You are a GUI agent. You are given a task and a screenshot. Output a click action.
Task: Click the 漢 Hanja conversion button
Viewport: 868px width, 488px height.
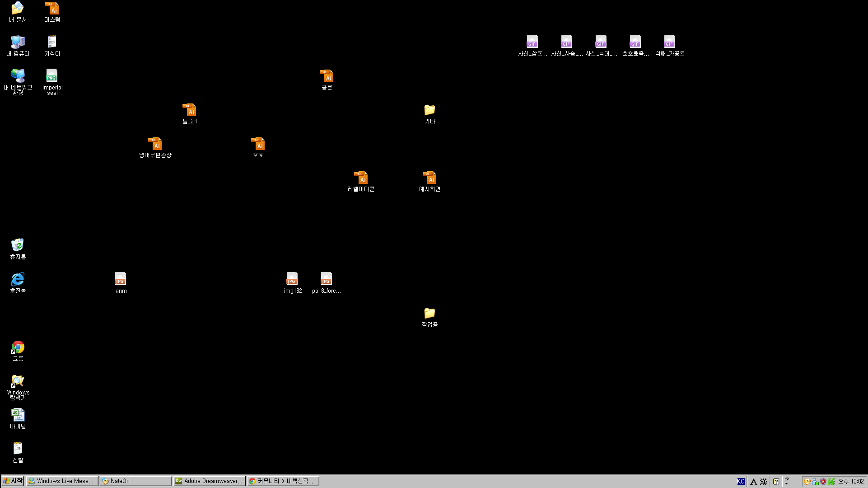click(x=764, y=482)
